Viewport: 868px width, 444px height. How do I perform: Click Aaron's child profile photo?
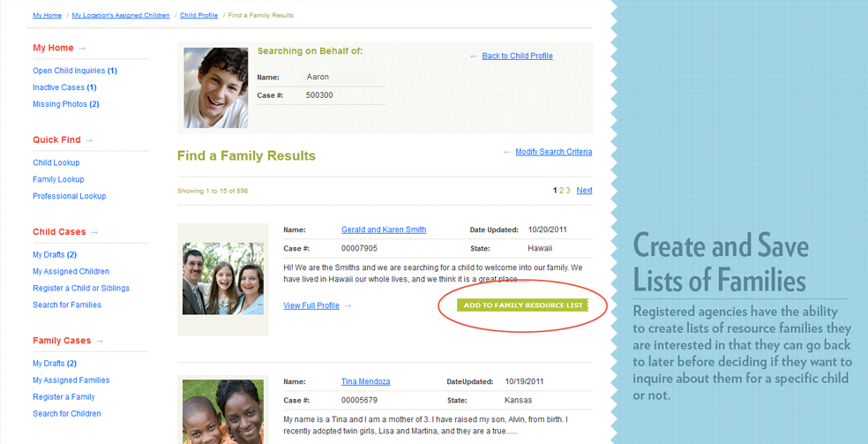tap(215, 87)
